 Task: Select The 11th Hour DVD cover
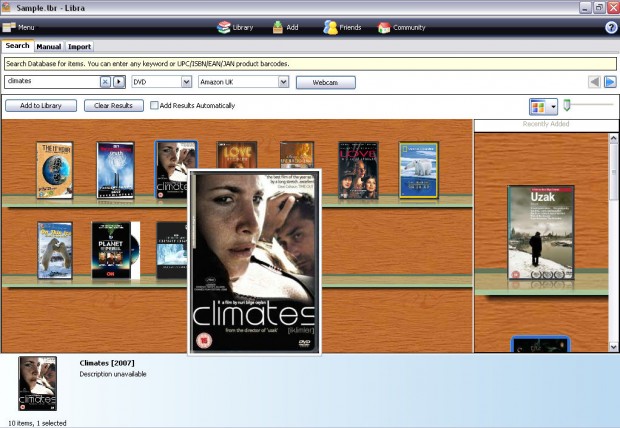pyautogui.click(x=55, y=170)
